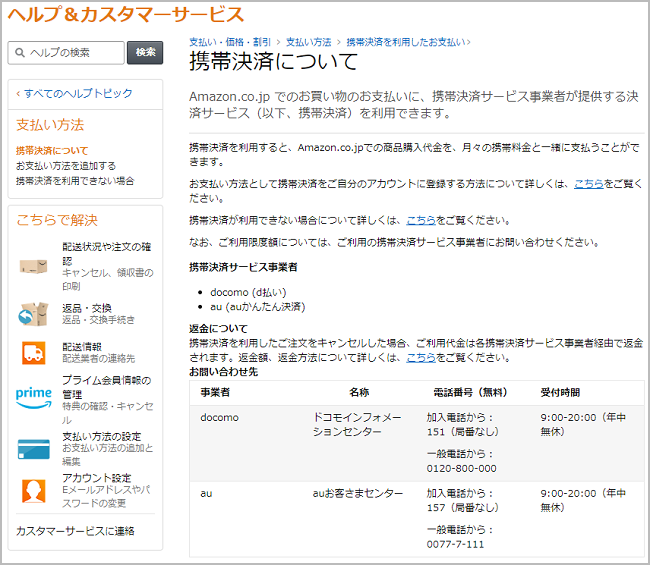Open 配送状況や注文の確認 link

tap(107, 254)
